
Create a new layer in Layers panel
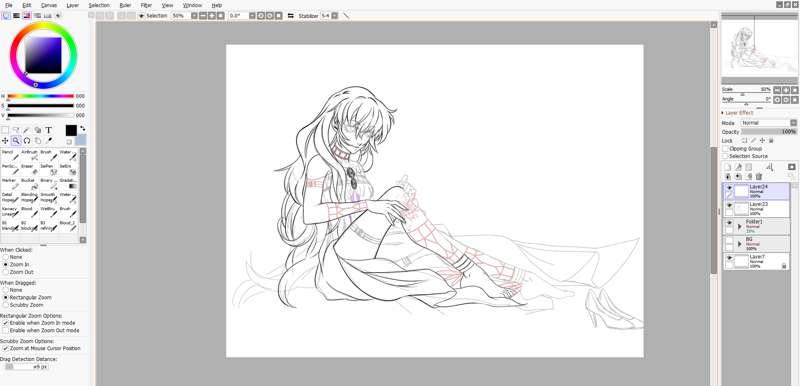point(728,167)
